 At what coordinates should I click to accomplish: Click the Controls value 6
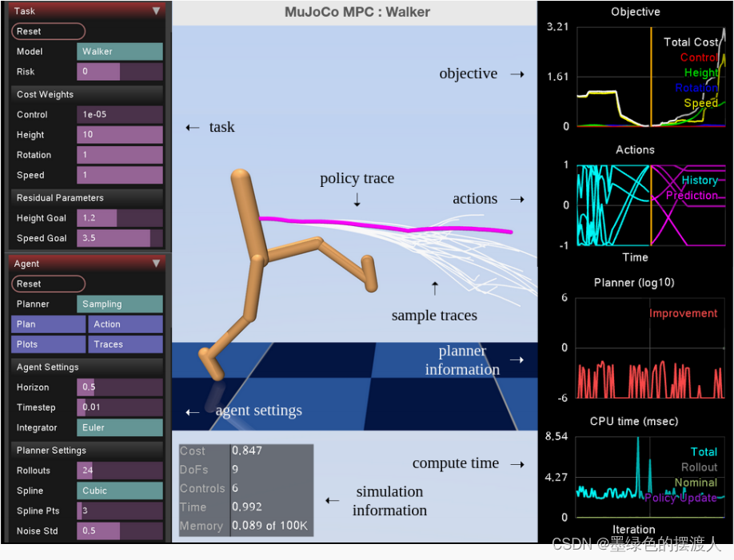235,488
